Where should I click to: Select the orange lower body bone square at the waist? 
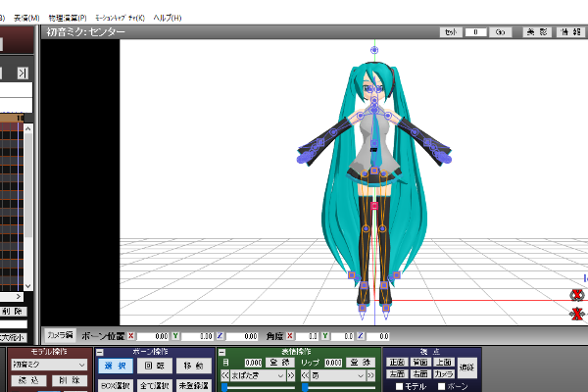374,171
